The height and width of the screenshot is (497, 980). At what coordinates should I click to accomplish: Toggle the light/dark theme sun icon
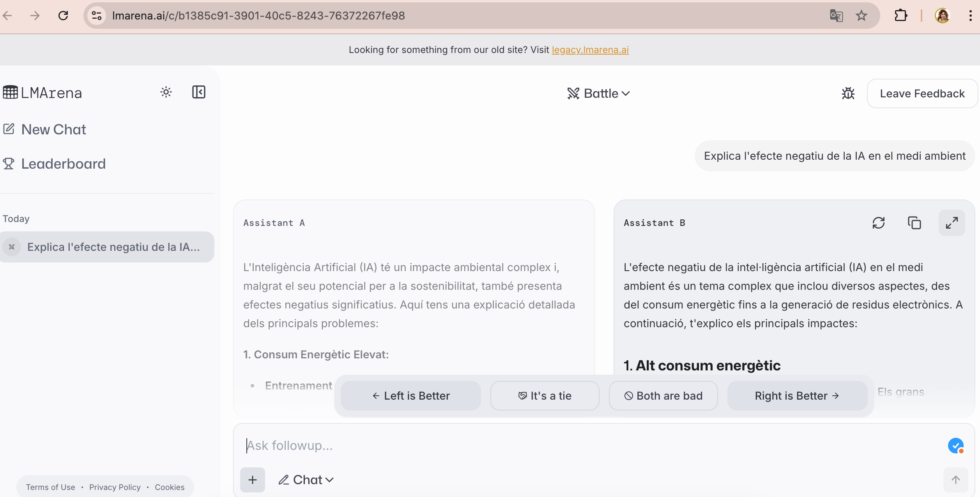(x=166, y=92)
